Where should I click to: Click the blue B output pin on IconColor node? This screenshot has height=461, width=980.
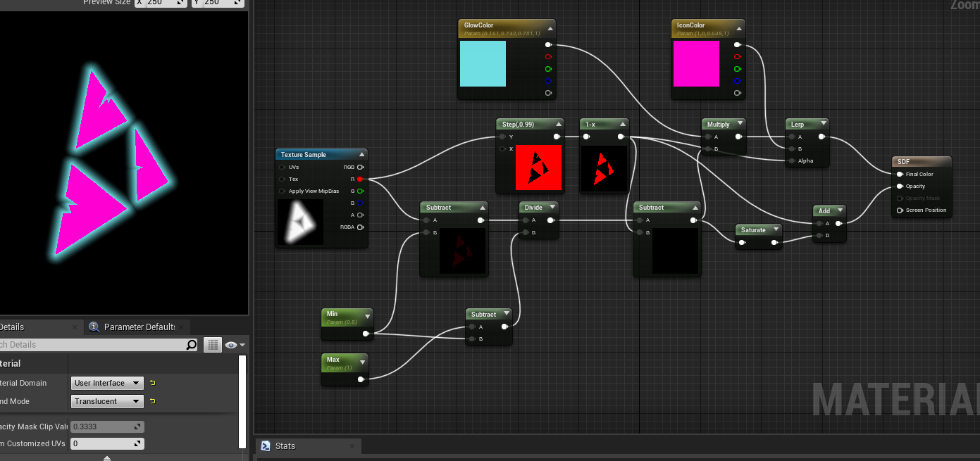click(738, 81)
